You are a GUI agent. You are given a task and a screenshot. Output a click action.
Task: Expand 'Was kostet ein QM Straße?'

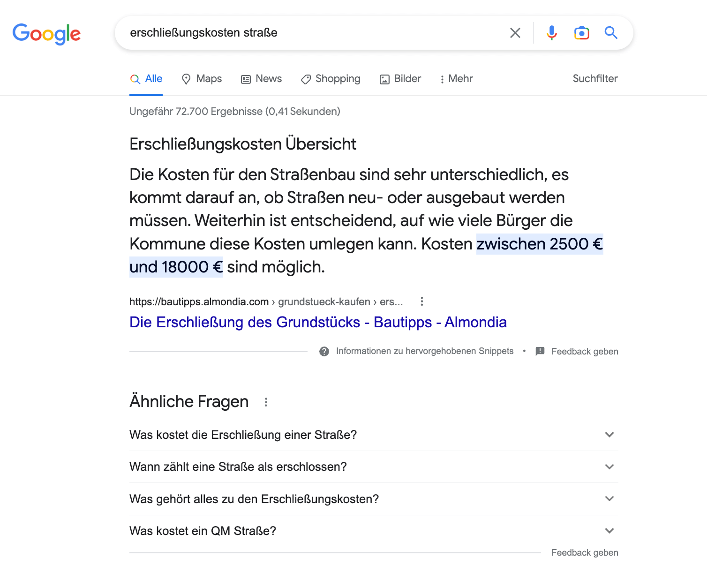pyautogui.click(x=374, y=531)
